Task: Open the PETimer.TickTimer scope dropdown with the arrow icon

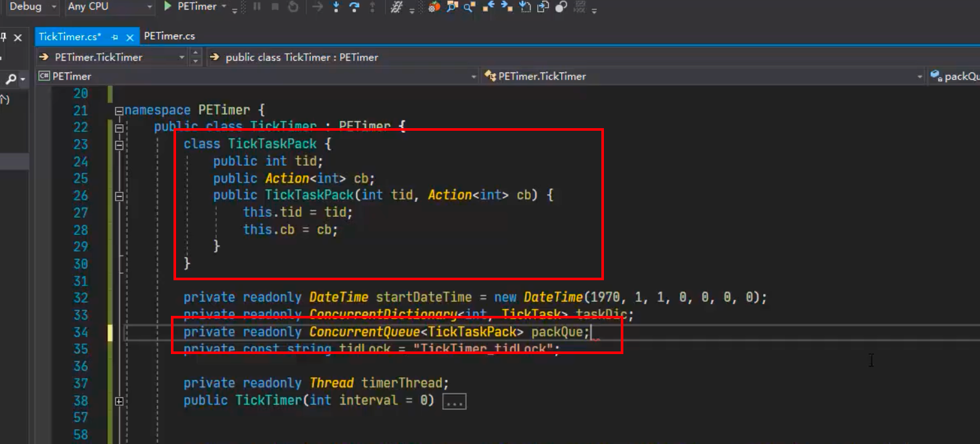Action: coord(112,57)
